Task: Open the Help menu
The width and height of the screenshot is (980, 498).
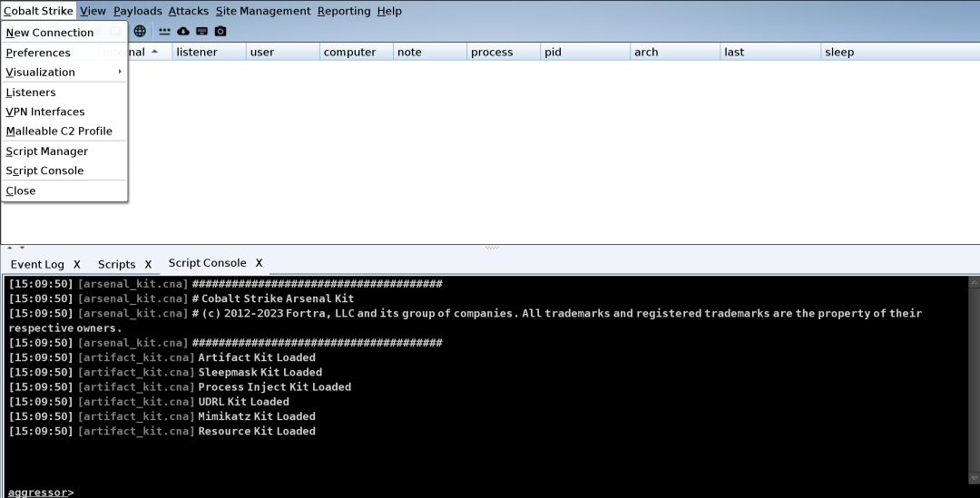Action: click(388, 11)
